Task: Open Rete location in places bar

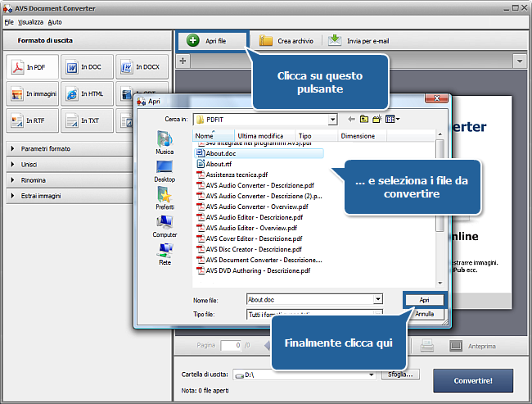Action: pyautogui.click(x=165, y=254)
